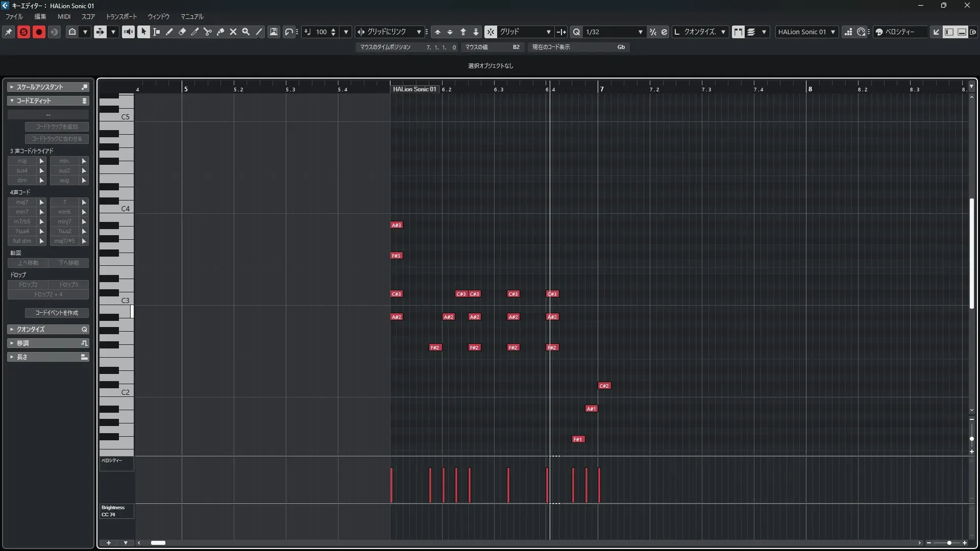This screenshot has height=551, width=980.
Task: Click the maj triad chord button
Action: coord(22,161)
